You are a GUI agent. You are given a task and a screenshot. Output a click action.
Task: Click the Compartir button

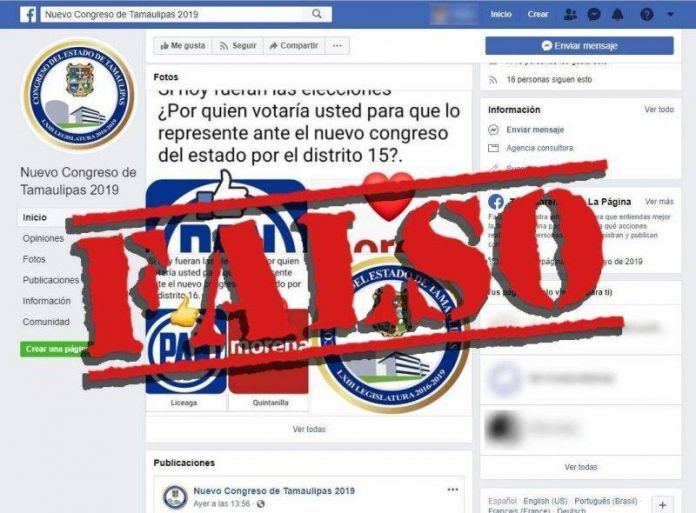coord(294,46)
